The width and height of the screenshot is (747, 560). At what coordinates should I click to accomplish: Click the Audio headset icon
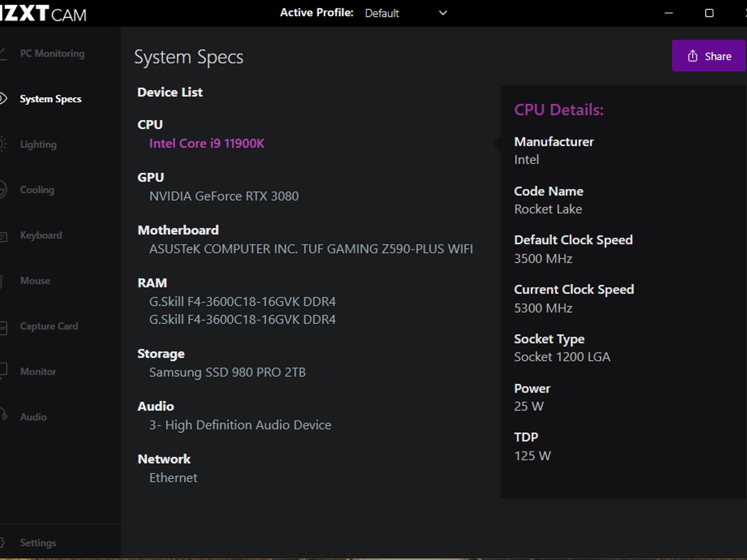[3, 414]
